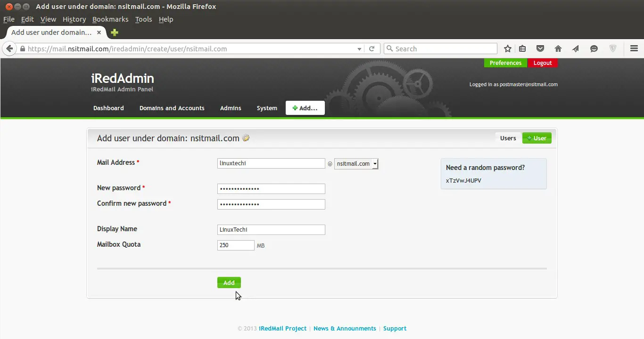Screen dimensions: 644x339
Task: Open News & Announnments link
Action: pyautogui.click(x=345, y=329)
